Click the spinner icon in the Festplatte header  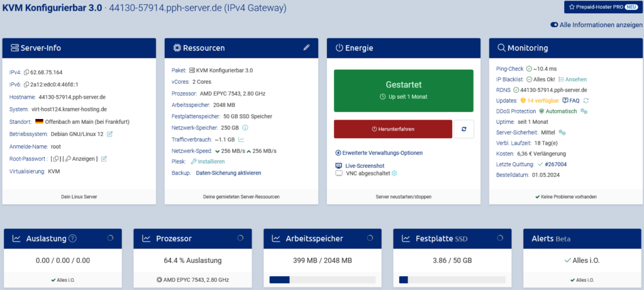pos(500,237)
